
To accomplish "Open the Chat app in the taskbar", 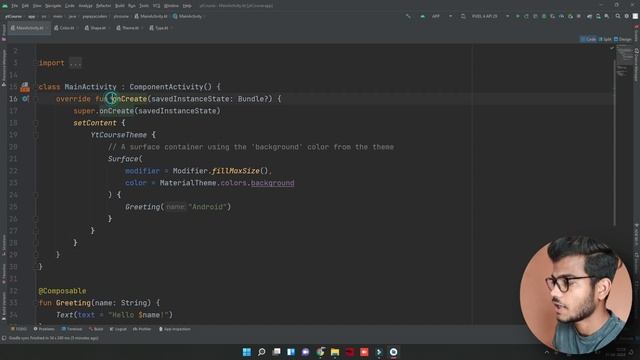I will 306,352.
